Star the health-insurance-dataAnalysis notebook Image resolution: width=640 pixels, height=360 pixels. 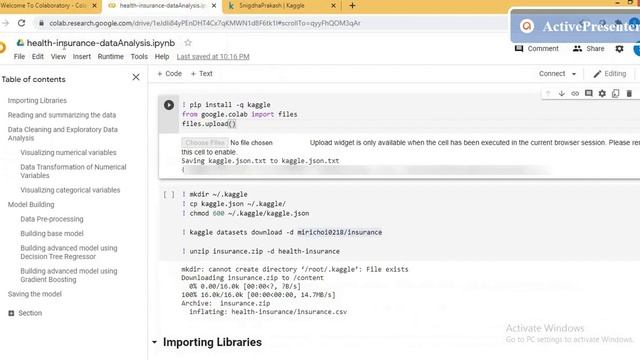point(188,43)
